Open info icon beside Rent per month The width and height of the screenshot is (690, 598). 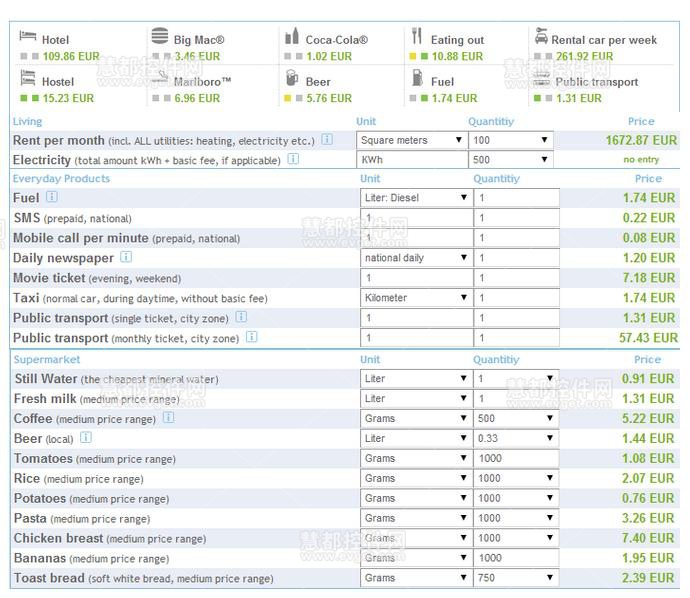pyautogui.click(x=327, y=140)
